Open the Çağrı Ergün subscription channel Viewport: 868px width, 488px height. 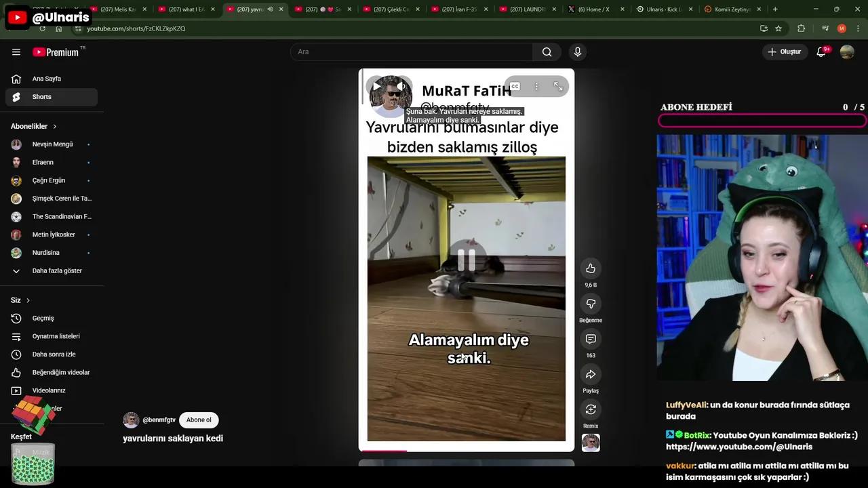point(52,180)
